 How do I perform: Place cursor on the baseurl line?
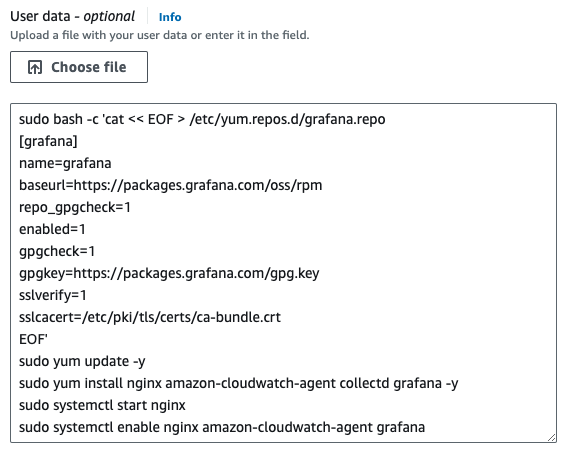(171, 186)
